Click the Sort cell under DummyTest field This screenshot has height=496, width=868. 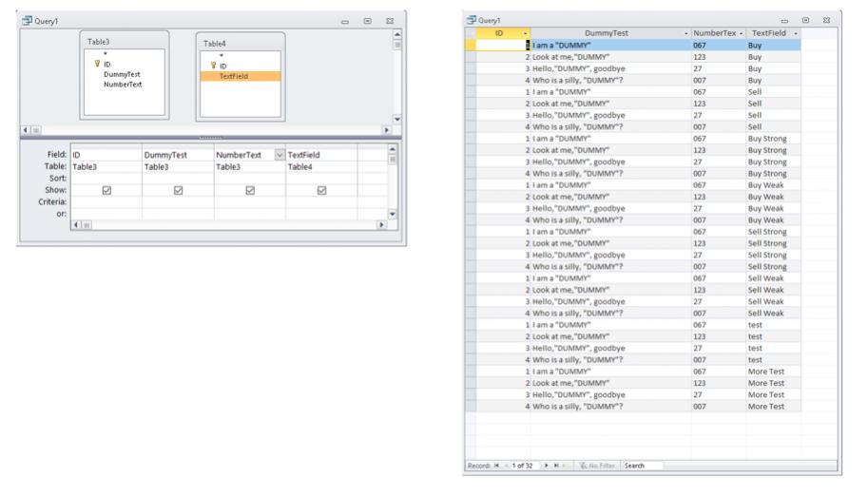pos(178,179)
